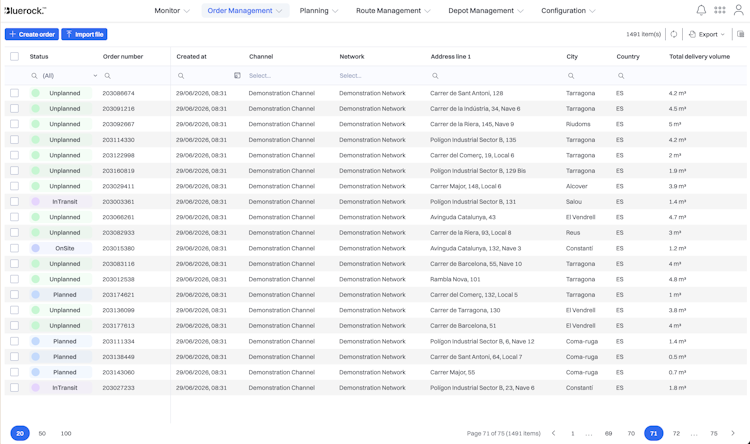750x444 pixels.
Task: Set page size to 50
Action: [x=42, y=433]
